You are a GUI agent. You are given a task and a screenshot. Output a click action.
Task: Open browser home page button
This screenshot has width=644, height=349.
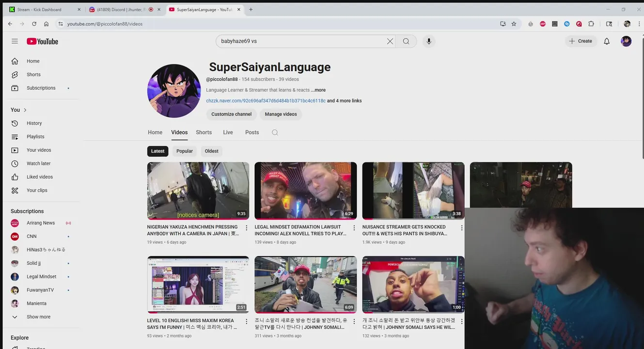[x=46, y=24]
